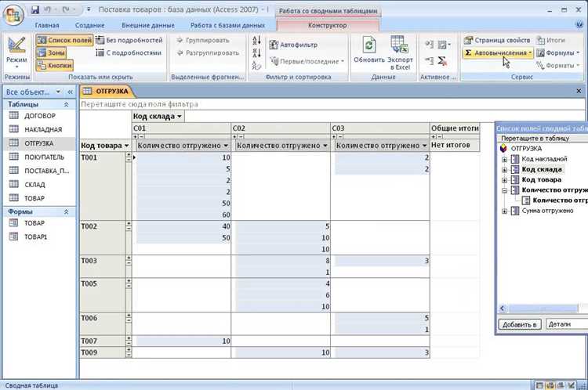Viewport: 588px width, 390px height.
Task: Open the Код склада field dropdown
Action: (x=180, y=117)
